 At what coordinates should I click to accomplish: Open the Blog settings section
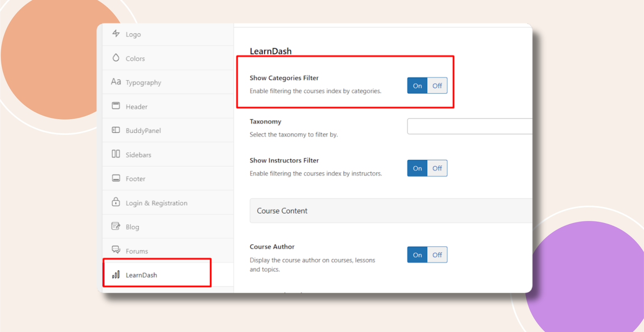(168, 227)
